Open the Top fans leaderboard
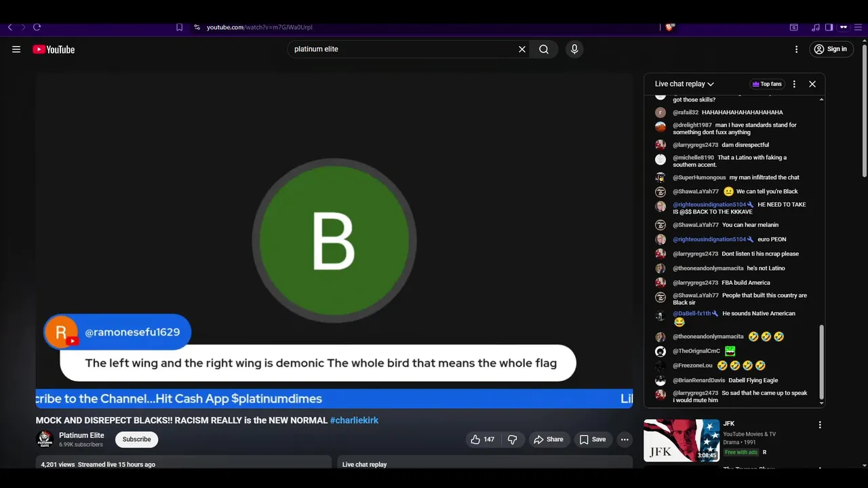Screen dimensions: 868x488 [x=767, y=84]
